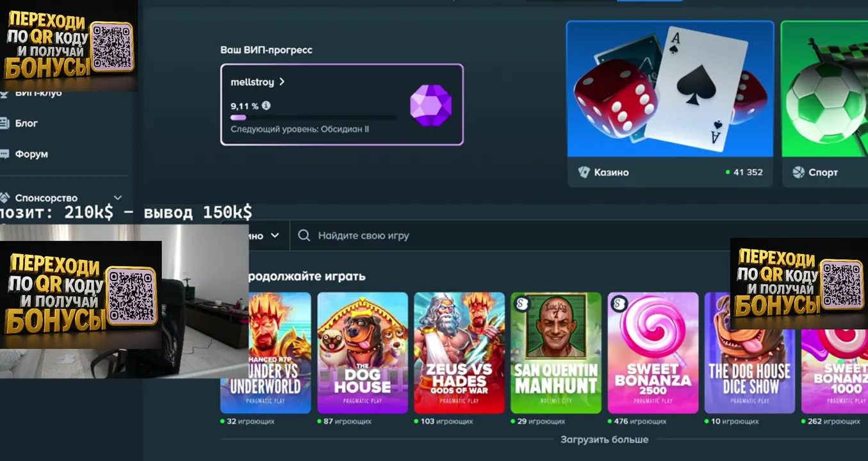The width and height of the screenshot is (868, 461).
Task: Launch San Quentin Manhunt game
Action: coord(556,353)
